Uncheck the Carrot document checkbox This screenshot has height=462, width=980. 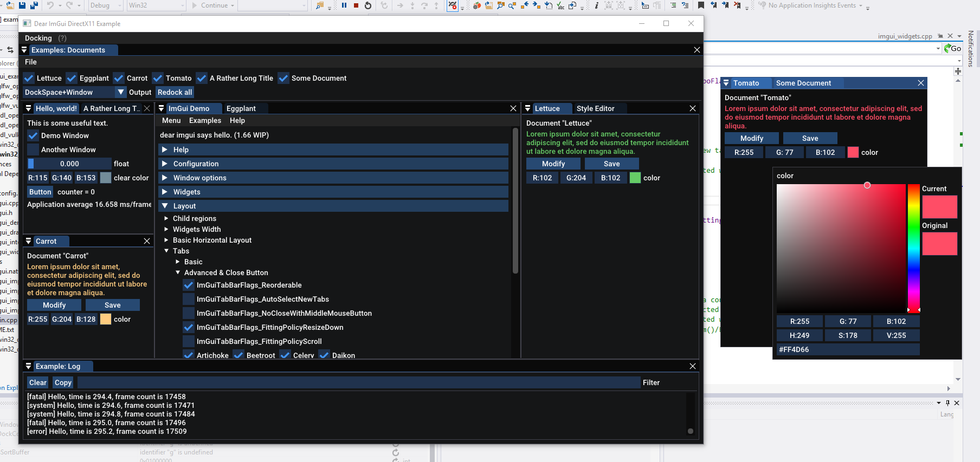point(119,78)
